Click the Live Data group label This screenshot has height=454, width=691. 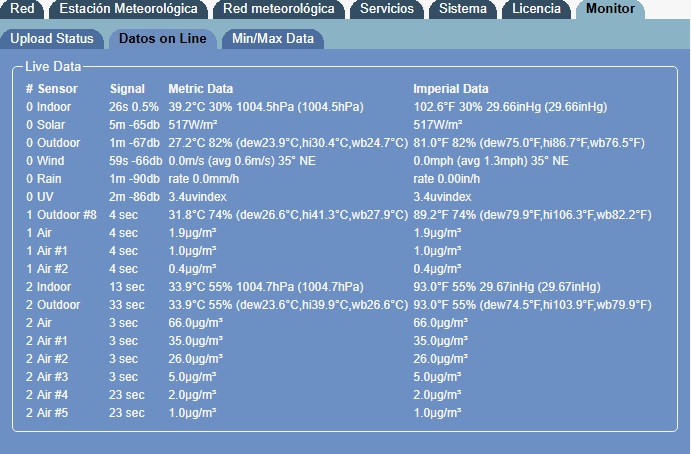(53, 66)
